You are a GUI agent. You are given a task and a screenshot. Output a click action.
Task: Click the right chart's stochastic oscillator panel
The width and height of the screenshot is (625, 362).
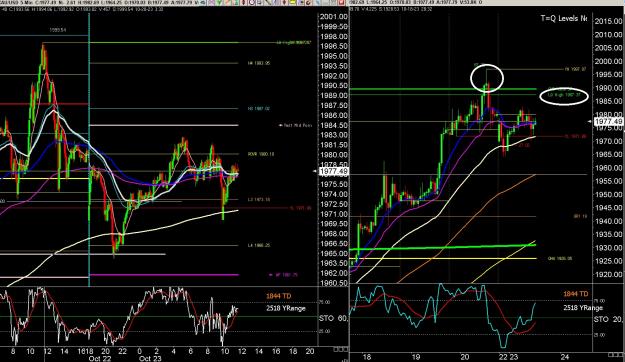click(471, 317)
